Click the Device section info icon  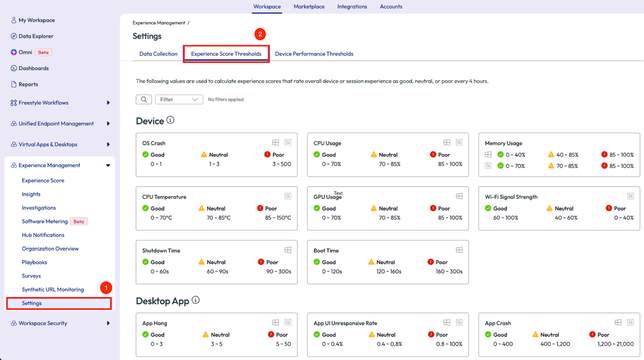click(170, 120)
